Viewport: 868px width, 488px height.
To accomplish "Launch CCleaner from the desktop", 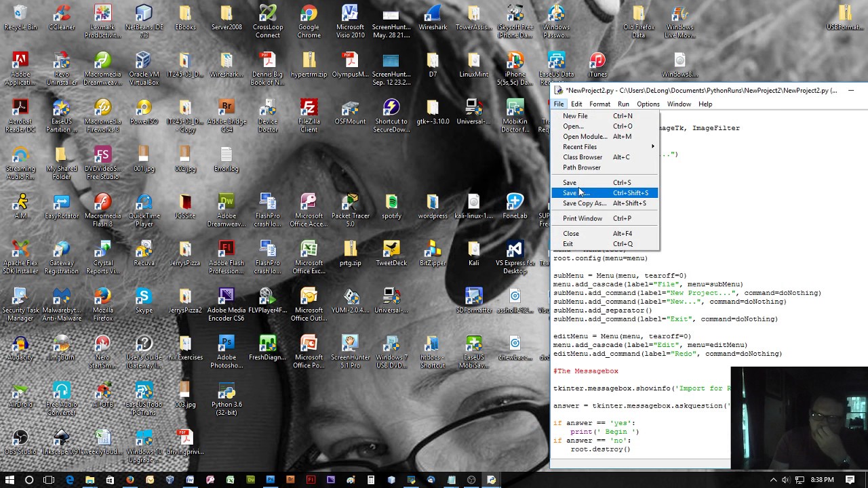I will click(x=61, y=16).
